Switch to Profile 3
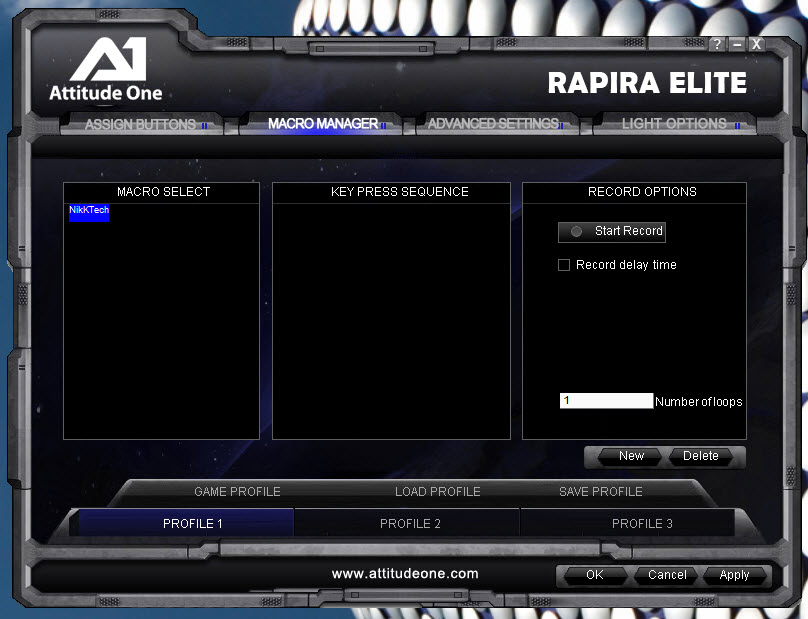This screenshot has width=808, height=619. coord(628,523)
